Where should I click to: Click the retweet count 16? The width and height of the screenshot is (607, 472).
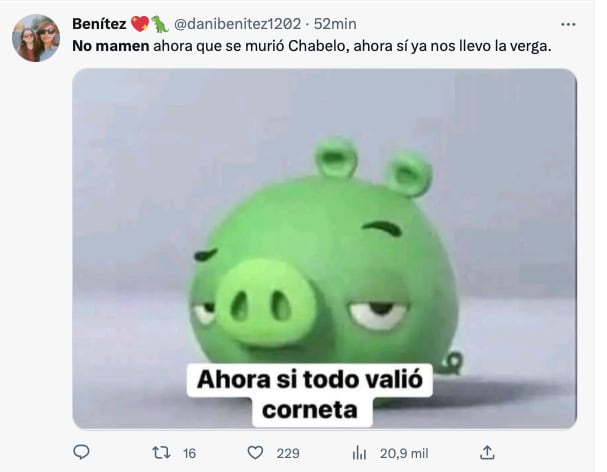tap(189, 453)
